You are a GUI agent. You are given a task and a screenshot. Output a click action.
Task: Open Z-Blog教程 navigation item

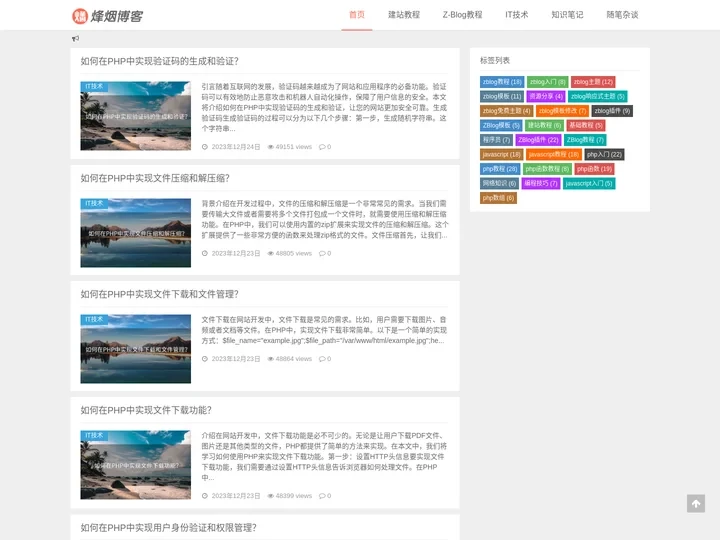coord(462,15)
